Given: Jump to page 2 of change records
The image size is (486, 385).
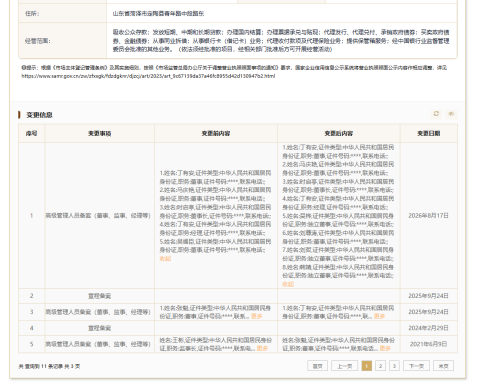Looking at the screenshot, I should (380, 366).
